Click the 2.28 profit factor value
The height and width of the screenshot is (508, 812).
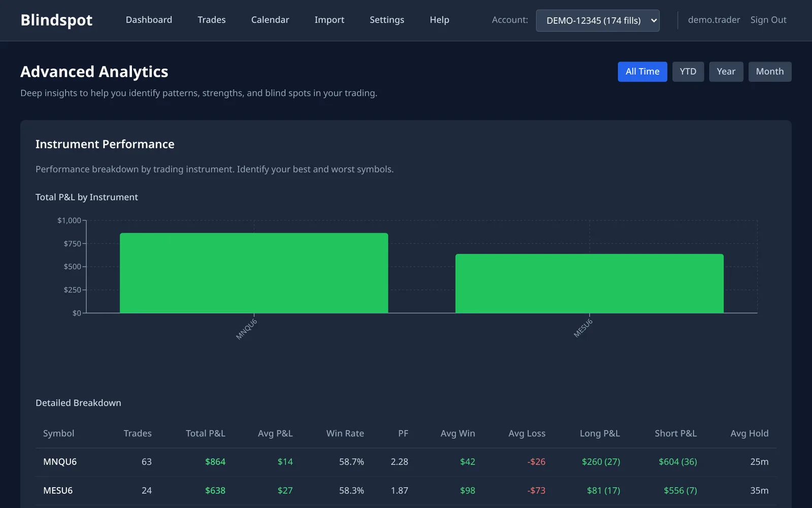pyautogui.click(x=399, y=462)
